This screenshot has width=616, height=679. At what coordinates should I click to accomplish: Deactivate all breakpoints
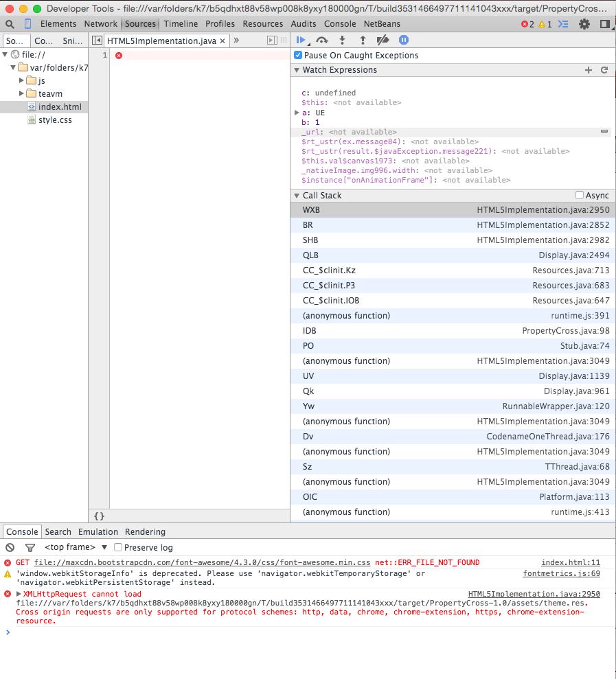(383, 40)
